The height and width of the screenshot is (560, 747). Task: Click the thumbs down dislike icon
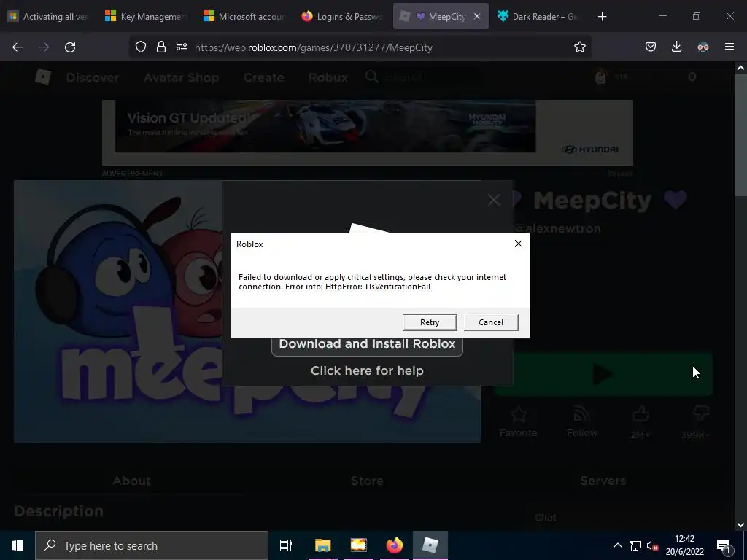(701, 414)
